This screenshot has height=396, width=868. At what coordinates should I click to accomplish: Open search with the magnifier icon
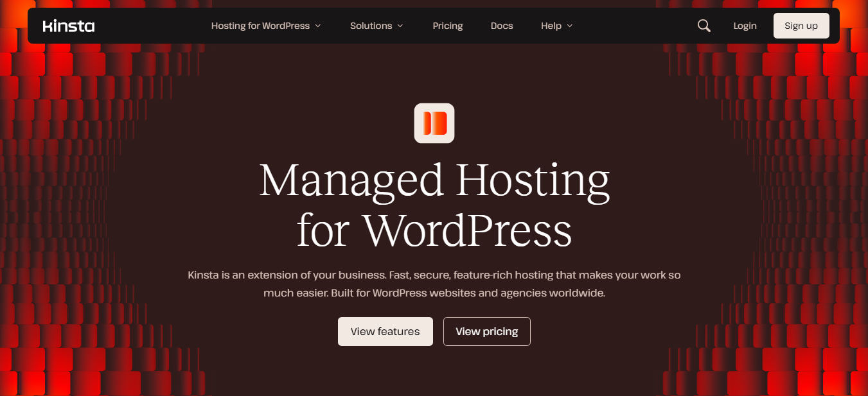704,26
